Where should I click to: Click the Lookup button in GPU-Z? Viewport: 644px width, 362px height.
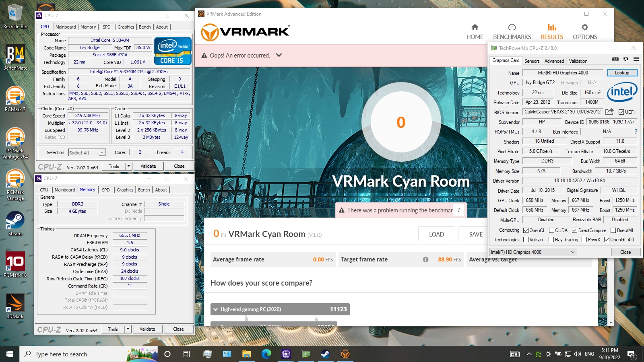[622, 73]
